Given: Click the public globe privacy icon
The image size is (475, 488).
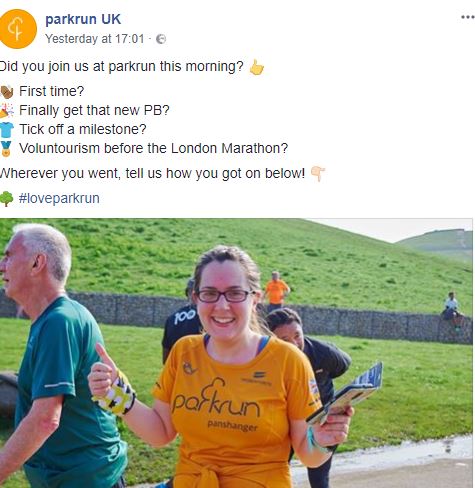Looking at the screenshot, I should (x=161, y=39).
